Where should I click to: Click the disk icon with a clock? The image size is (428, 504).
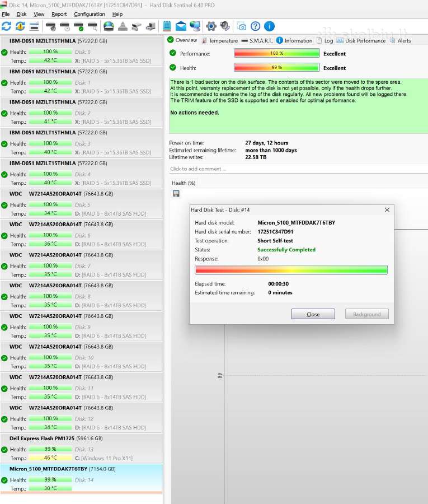(x=64, y=26)
